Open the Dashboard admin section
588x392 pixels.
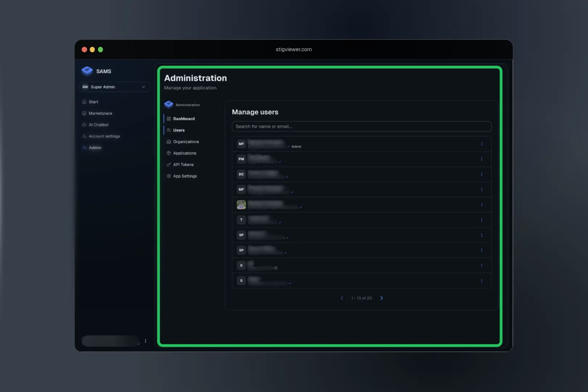[x=184, y=119]
